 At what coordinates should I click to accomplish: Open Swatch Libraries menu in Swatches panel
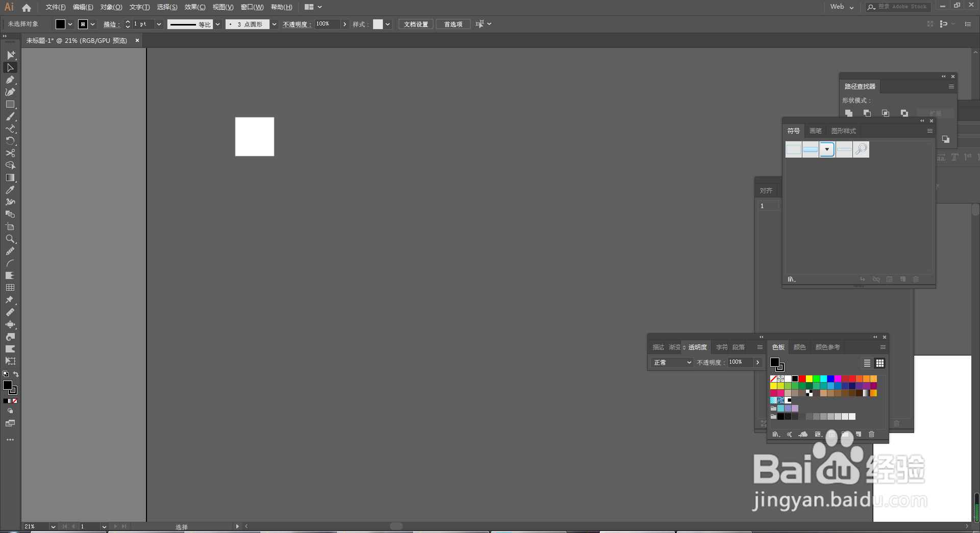pos(776,434)
